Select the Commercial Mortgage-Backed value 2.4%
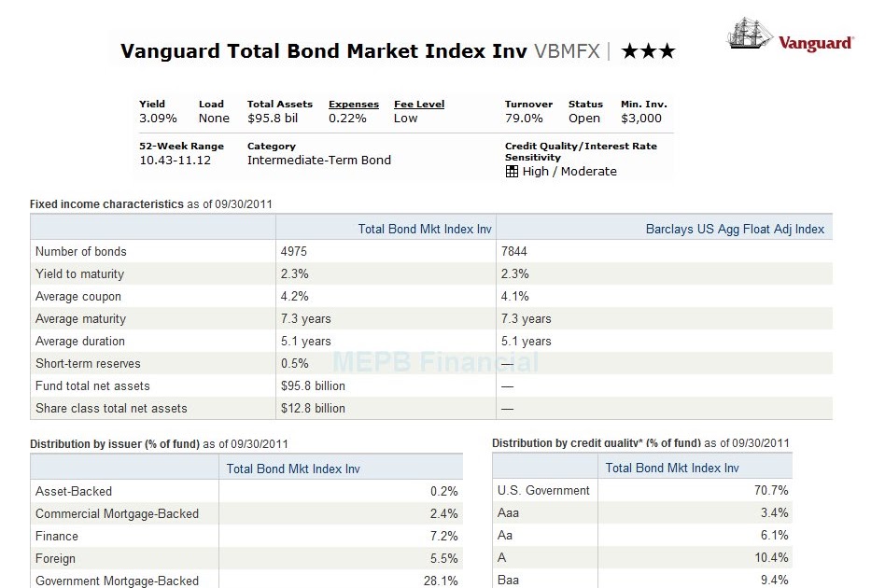 tap(443, 513)
